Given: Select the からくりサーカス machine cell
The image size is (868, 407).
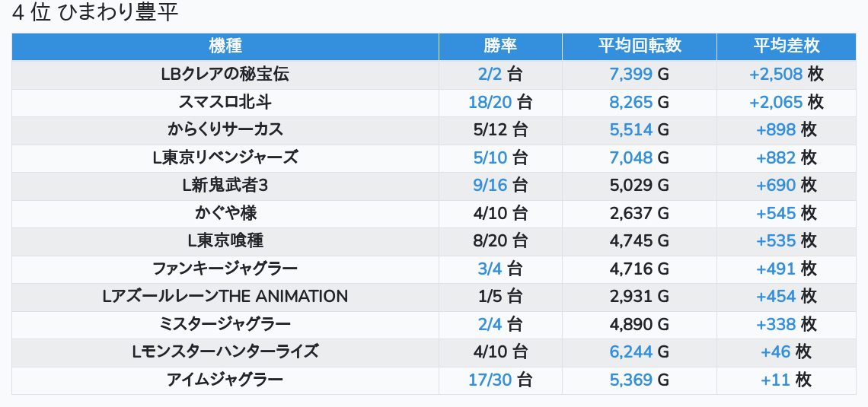Looking at the screenshot, I should (x=225, y=129).
